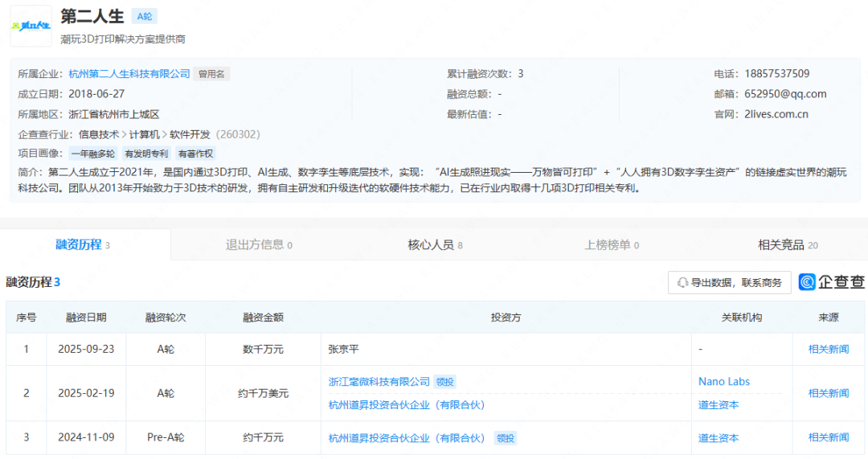
Task: Click 道生资本 in the Pre-A轮 row
Action: [x=719, y=438]
